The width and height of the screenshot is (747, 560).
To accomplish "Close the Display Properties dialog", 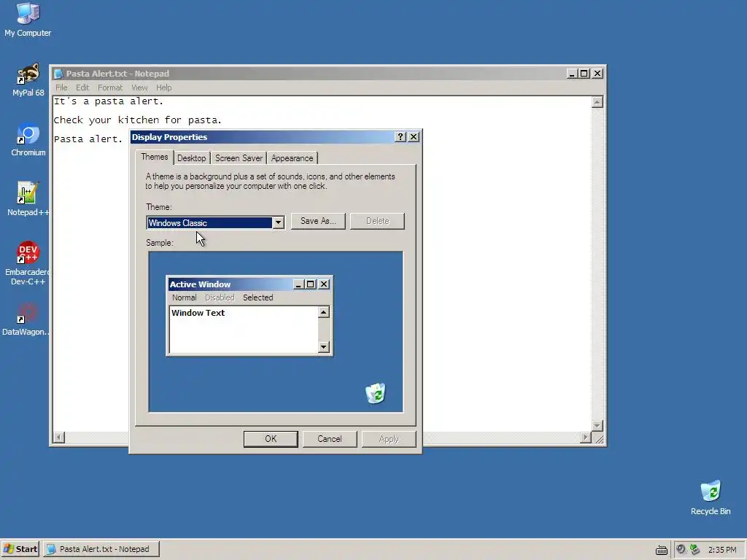I will coord(414,137).
